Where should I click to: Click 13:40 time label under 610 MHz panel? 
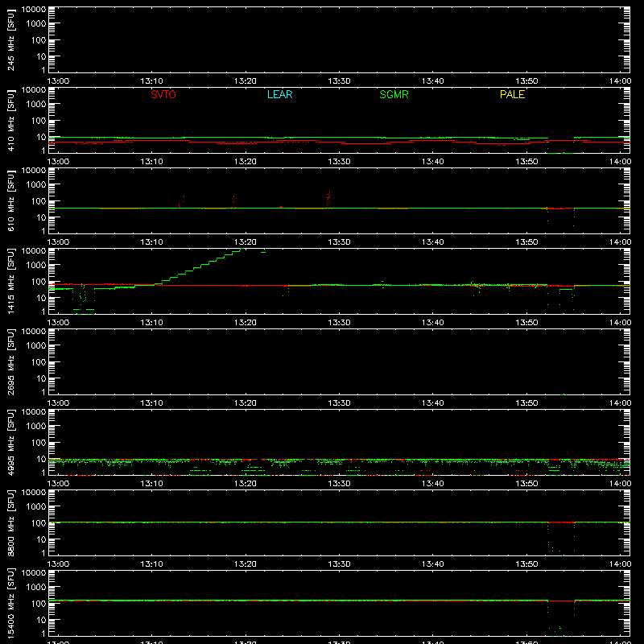pos(432,242)
